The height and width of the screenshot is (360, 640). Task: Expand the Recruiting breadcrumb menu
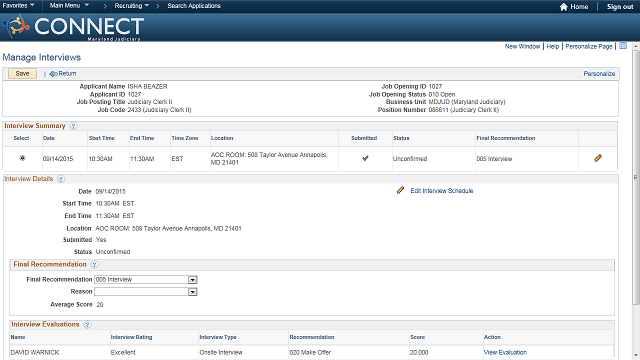pyautogui.click(x=131, y=6)
